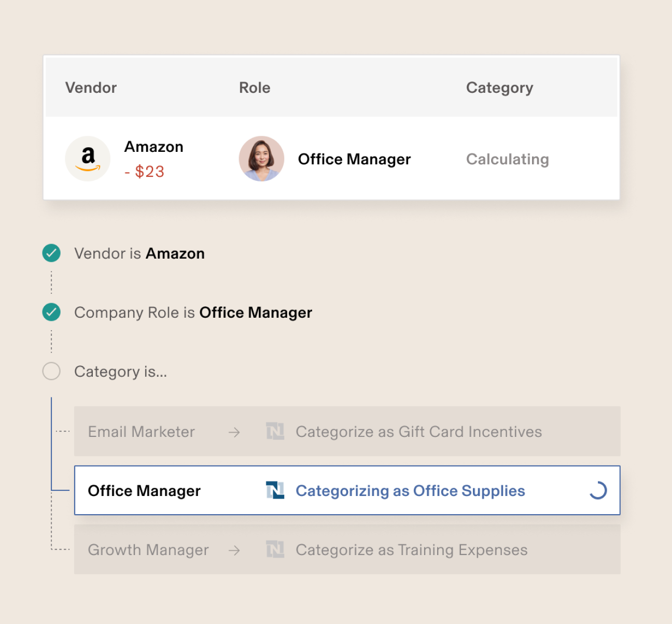Click the loading spinner in Office Supplies row
The height and width of the screenshot is (624, 672).
598,490
